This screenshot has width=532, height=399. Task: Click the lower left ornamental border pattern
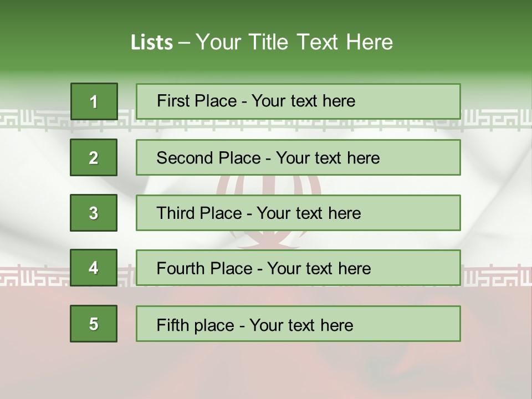33,275
